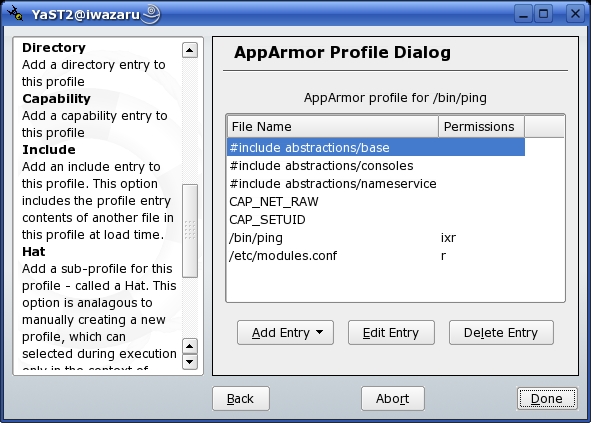Click the Edit Entry button
Image resolution: width=591 pixels, height=423 pixels.
pos(391,333)
